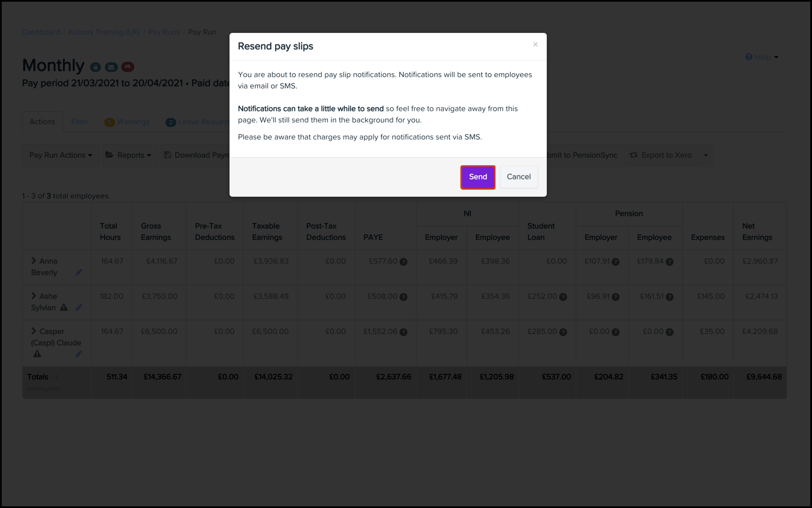Image resolution: width=812 pixels, height=508 pixels.
Task: Click the pencil icon for Ashe Sylvian
Action: [x=79, y=307]
